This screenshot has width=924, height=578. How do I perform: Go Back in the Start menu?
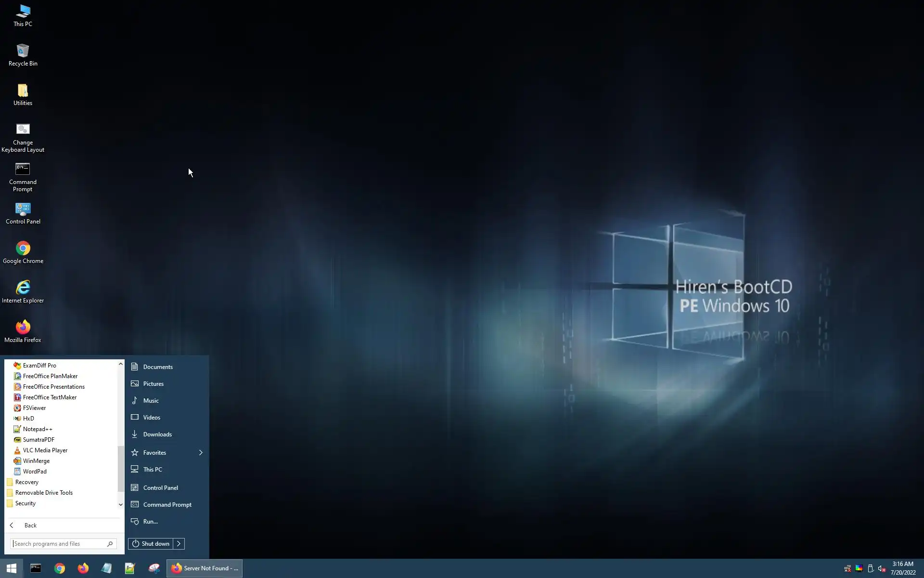tap(30, 525)
